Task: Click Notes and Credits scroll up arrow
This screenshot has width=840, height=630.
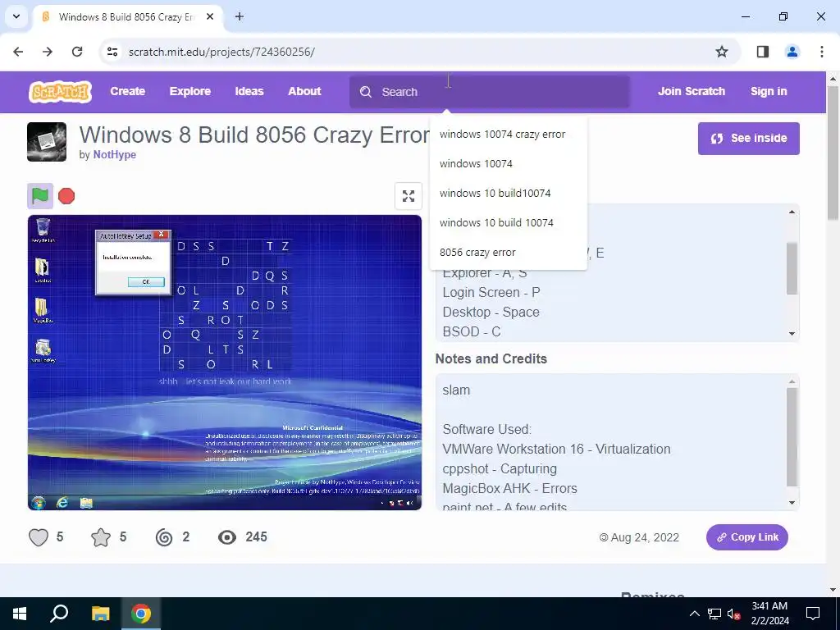Action: pos(792,381)
